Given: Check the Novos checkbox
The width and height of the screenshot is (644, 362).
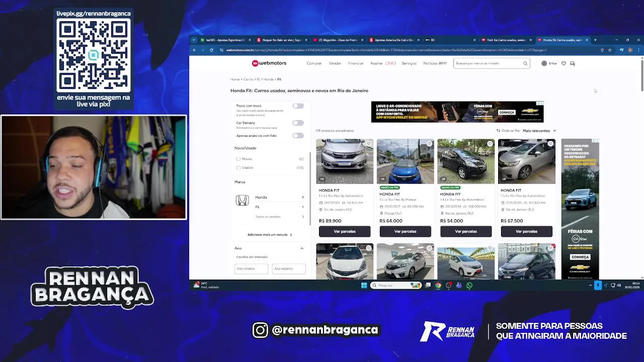Looking at the screenshot, I should click(x=238, y=159).
